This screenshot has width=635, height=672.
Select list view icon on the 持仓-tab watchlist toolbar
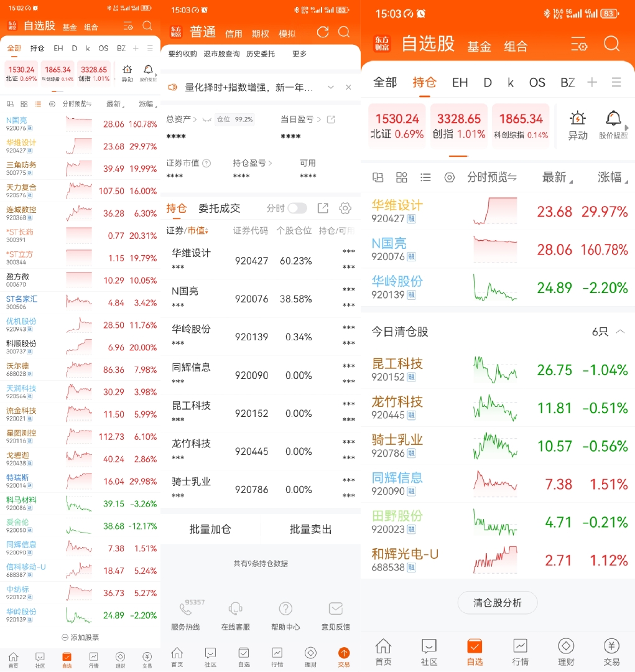tap(425, 177)
